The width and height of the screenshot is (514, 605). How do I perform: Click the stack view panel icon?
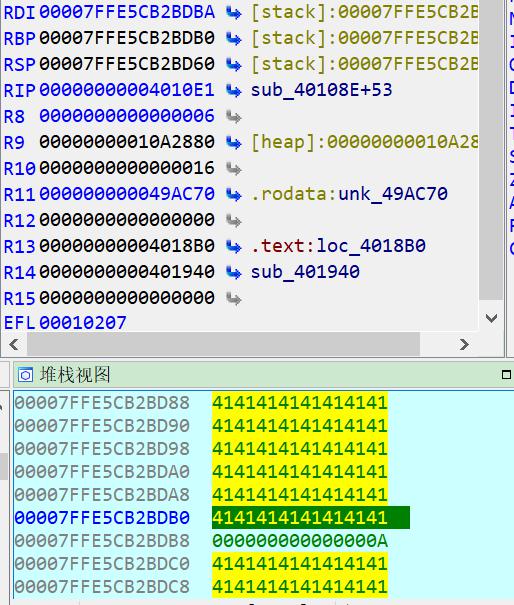point(25,375)
